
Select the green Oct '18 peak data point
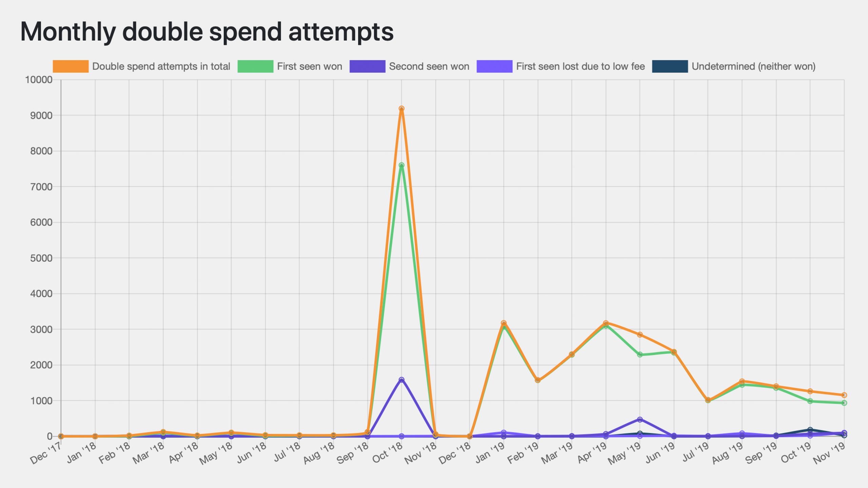(401, 165)
